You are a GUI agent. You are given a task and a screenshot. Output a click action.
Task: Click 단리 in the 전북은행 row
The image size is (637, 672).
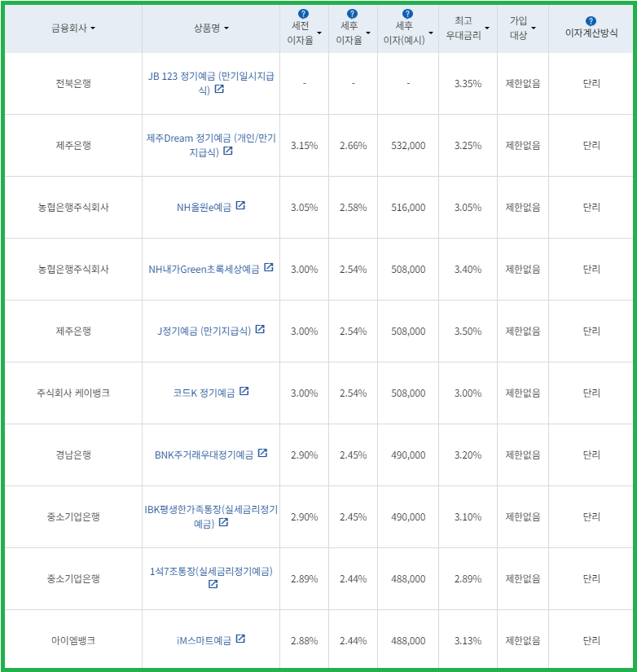[591, 83]
